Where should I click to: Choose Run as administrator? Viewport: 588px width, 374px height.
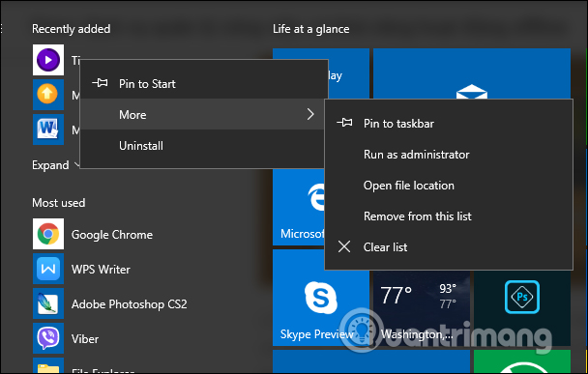point(449,155)
